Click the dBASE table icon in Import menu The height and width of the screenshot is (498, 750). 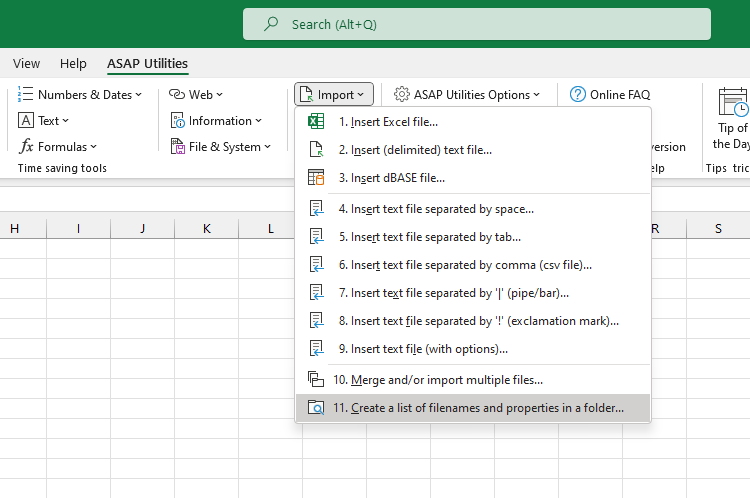[x=316, y=177]
